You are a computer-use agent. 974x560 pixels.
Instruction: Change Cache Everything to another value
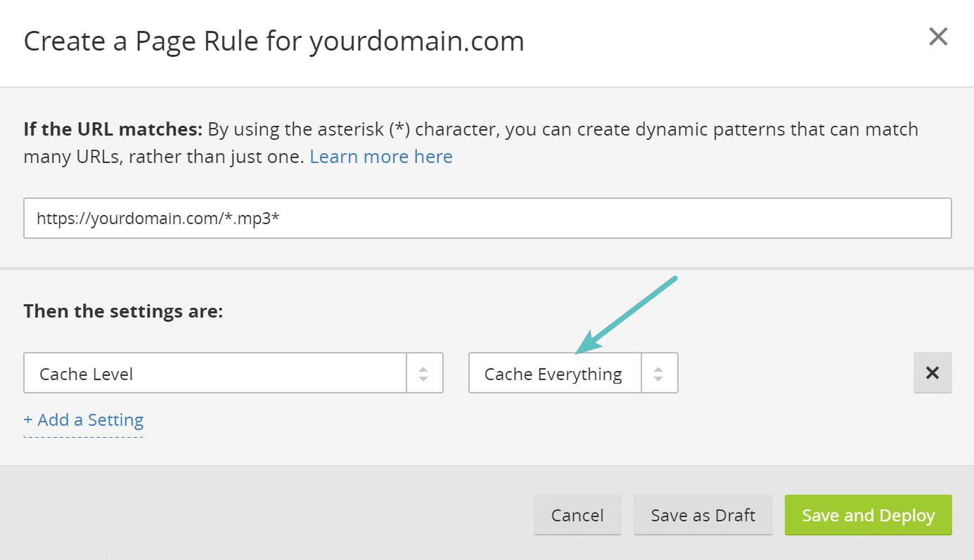(x=556, y=372)
